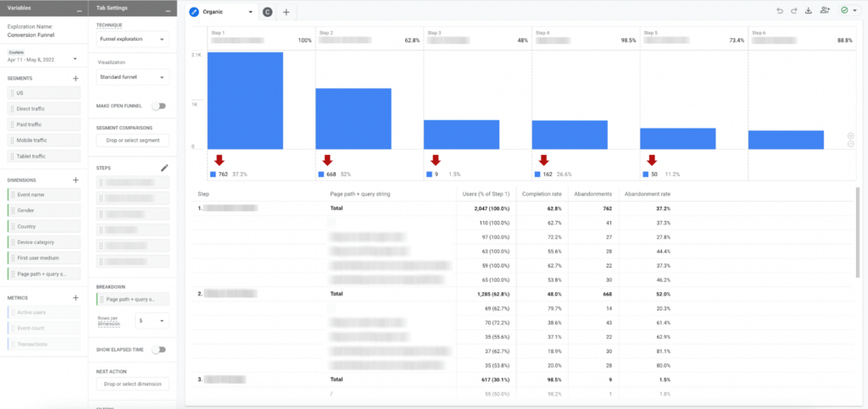Click the Step 1 abandonment red arrow

pos(220,160)
